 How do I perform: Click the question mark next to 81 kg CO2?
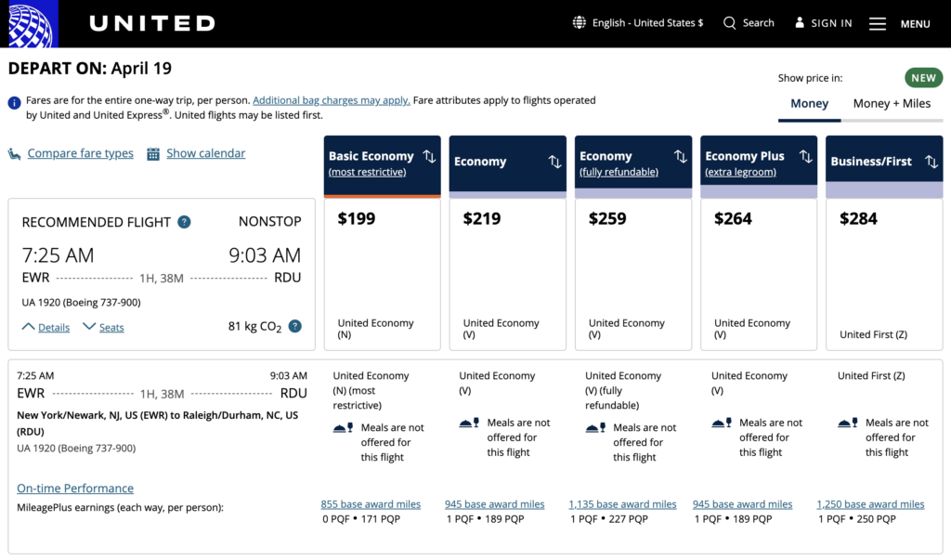click(297, 327)
